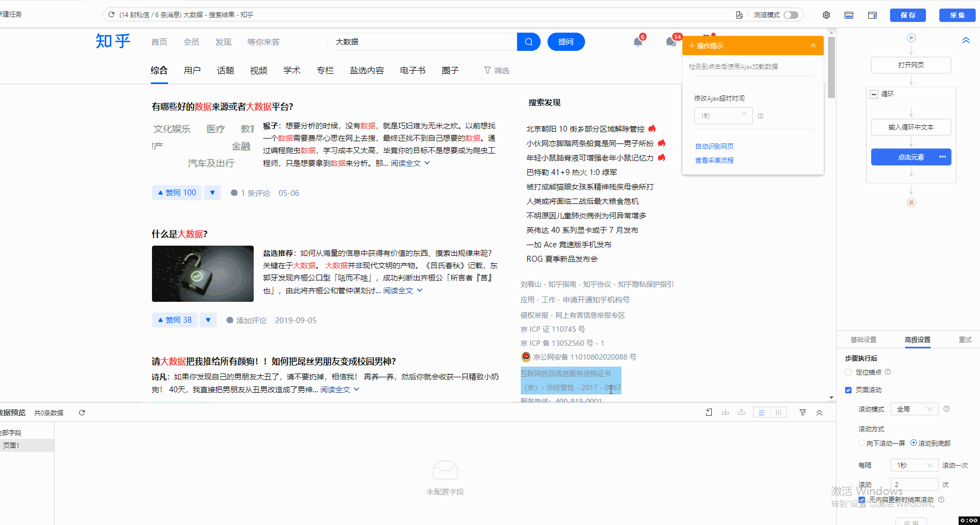This screenshot has width=980, height=525.
Task: Collapse the 操作提示 panel header arrow
Action: [813, 45]
